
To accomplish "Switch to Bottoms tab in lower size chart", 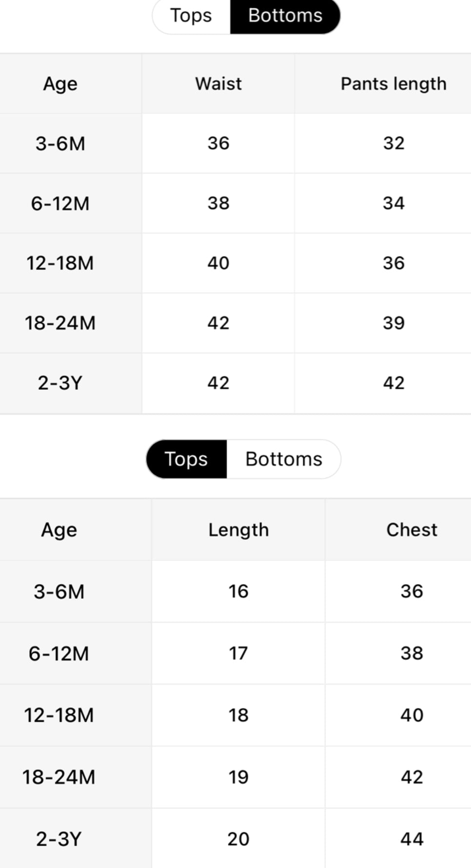I will (x=283, y=459).
